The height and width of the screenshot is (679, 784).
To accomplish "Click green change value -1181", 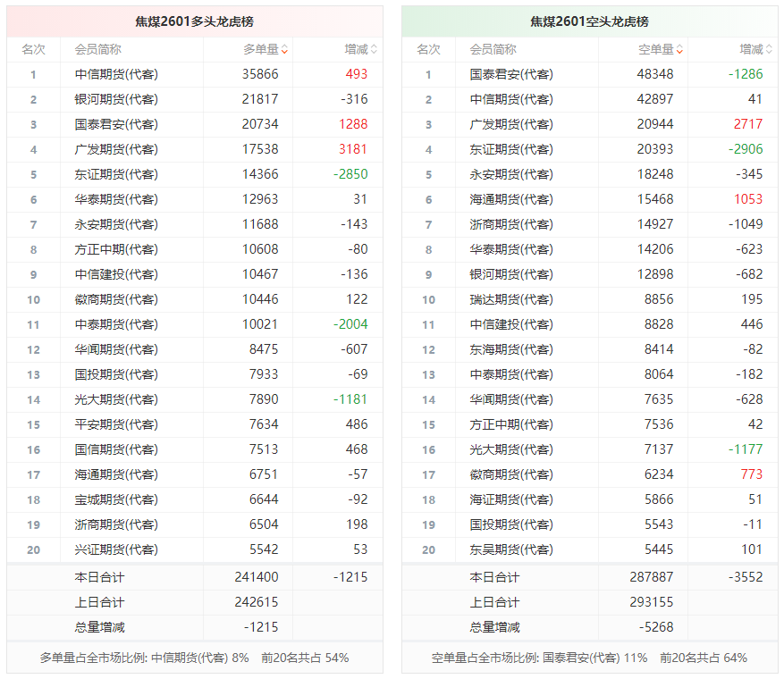I will (x=350, y=399).
